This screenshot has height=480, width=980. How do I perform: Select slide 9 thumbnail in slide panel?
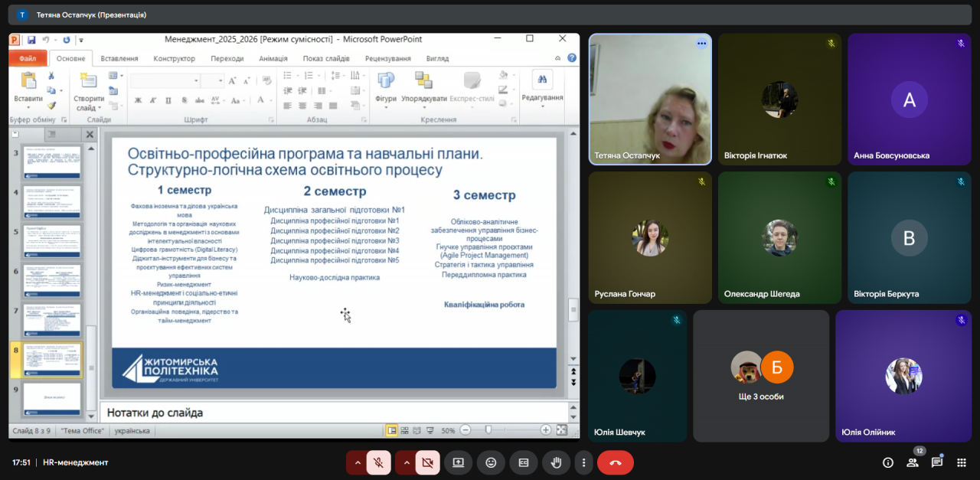coord(52,399)
